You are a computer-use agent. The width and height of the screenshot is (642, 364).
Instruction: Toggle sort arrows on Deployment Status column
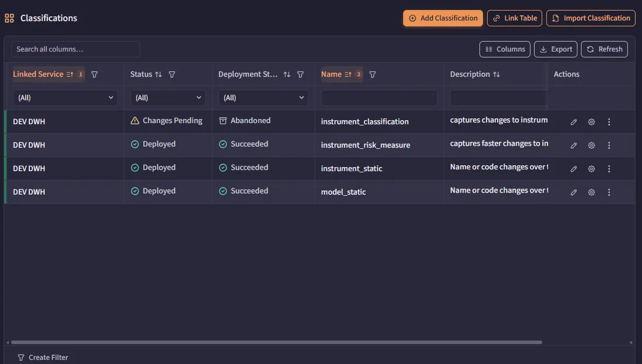click(286, 74)
